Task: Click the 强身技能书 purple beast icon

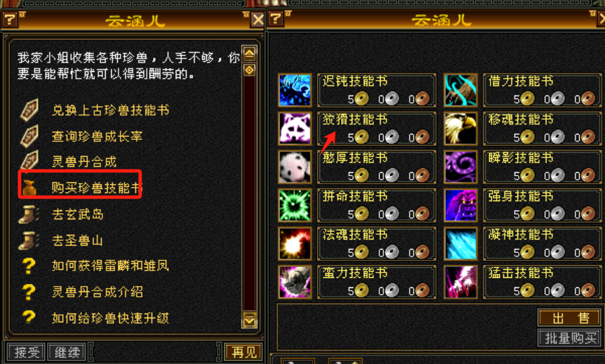Action: point(461,205)
